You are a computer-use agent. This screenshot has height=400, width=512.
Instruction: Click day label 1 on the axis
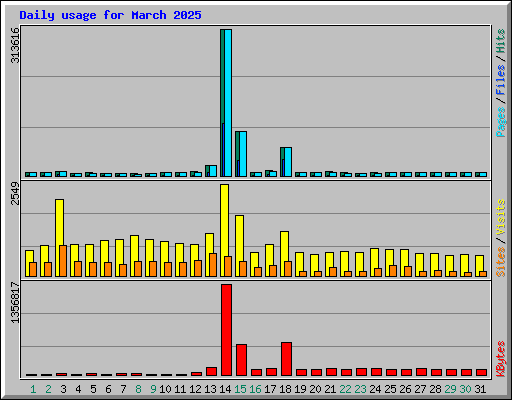point(33,389)
